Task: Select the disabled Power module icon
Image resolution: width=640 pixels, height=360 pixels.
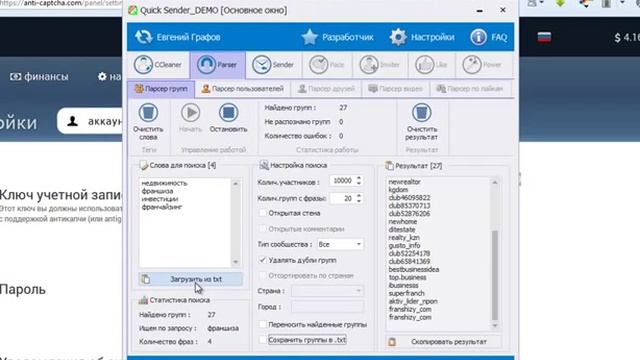Action: (x=472, y=64)
